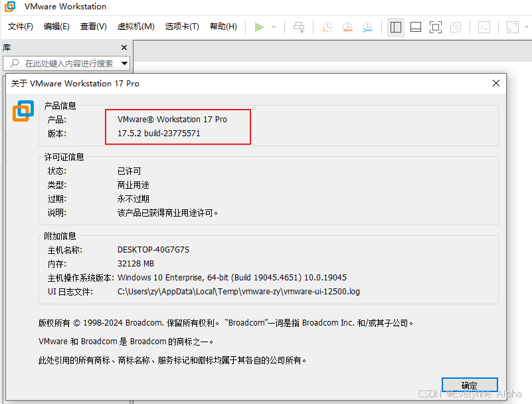Enter full screen mode icon
This screenshot has width=532, height=404.
436,27
